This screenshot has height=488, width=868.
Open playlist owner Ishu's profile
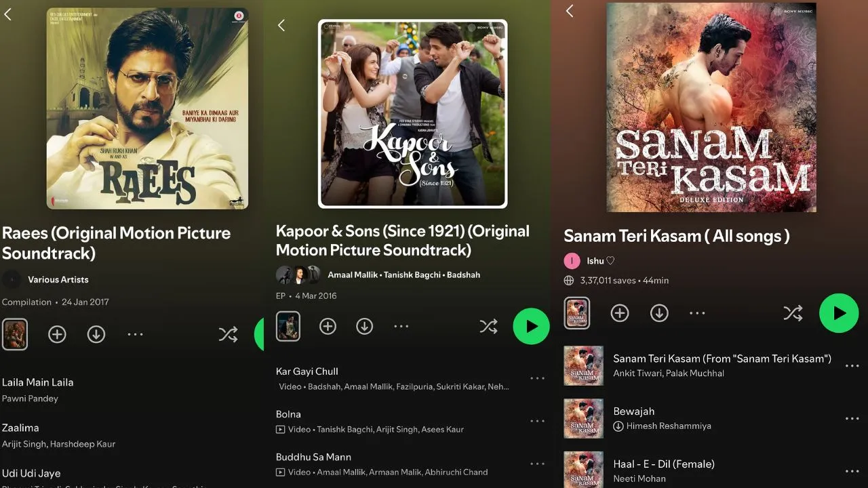[601, 260]
